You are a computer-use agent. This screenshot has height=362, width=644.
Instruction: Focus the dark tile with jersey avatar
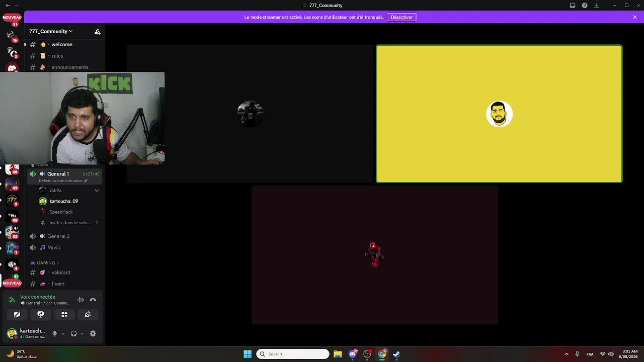click(250, 114)
